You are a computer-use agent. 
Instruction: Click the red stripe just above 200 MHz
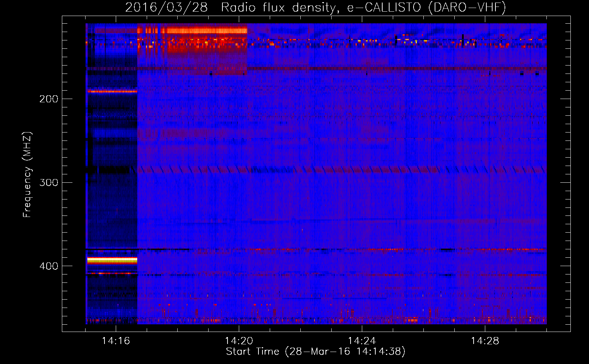(x=112, y=91)
